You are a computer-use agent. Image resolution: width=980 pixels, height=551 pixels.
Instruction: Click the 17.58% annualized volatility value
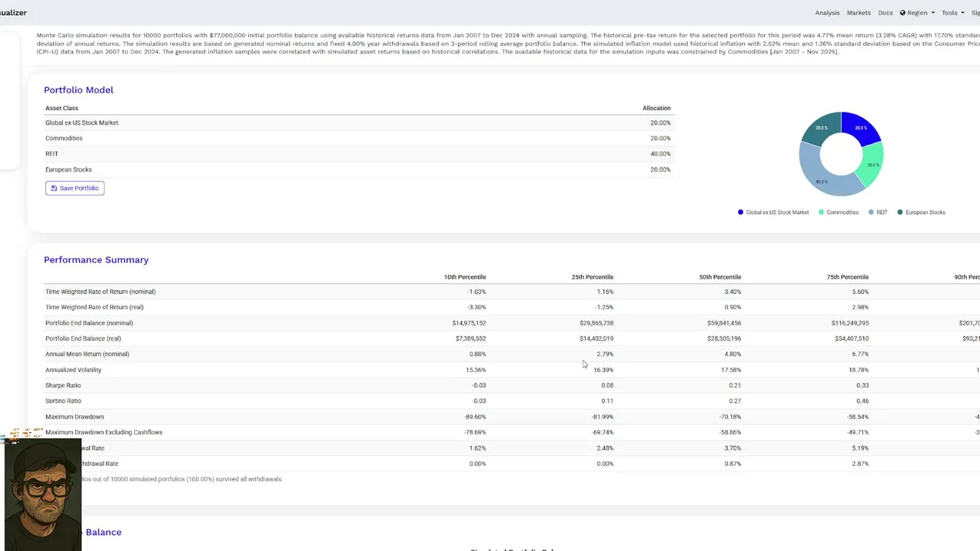click(x=731, y=370)
